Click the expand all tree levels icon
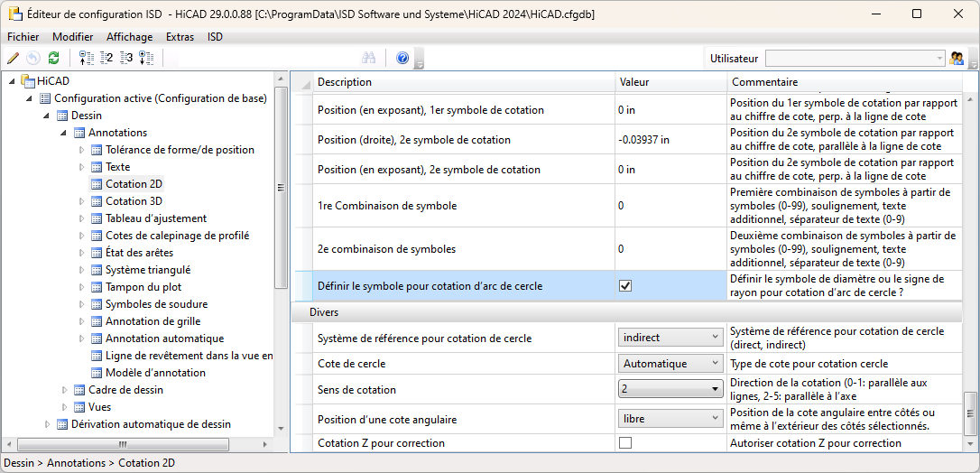Screen dimensions: 980x473 coord(146,58)
